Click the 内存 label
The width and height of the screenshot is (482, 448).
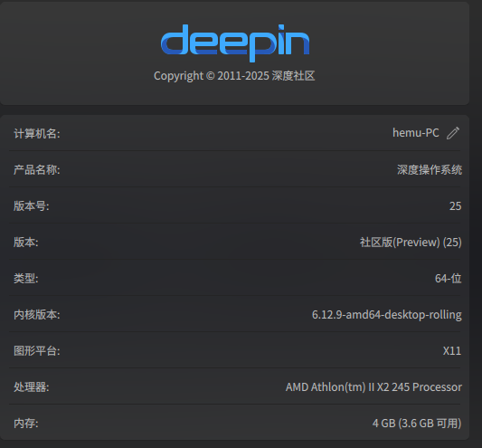point(26,423)
